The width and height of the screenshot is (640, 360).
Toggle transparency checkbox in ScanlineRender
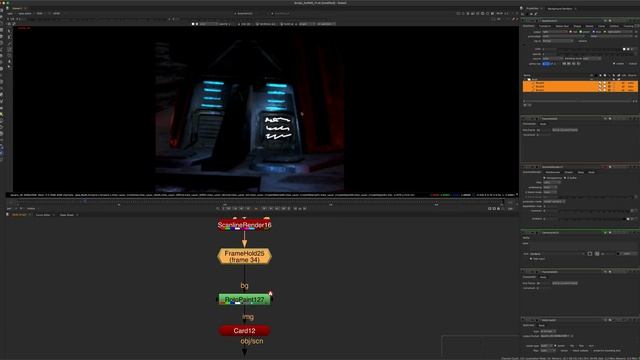coord(544,178)
